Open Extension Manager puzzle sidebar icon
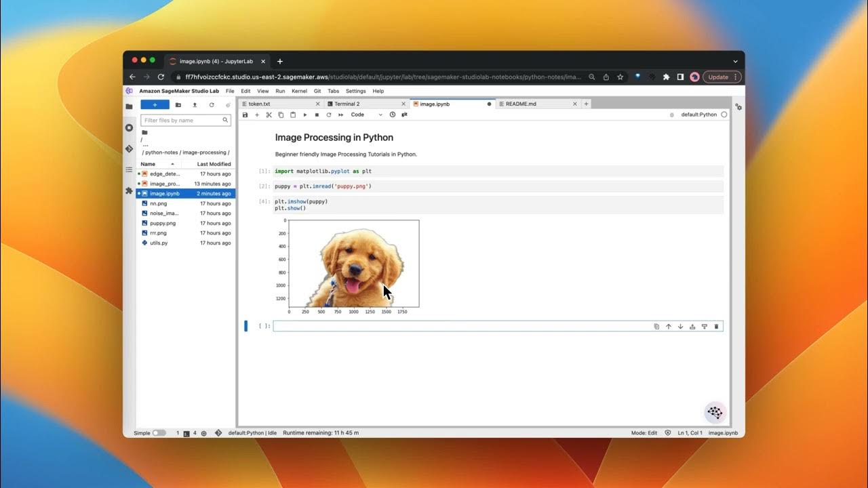This screenshot has height=488, width=868. click(129, 191)
